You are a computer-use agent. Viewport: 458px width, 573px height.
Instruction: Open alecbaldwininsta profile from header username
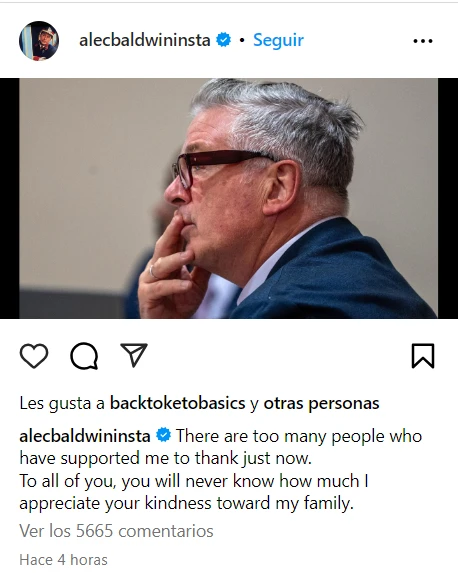point(145,40)
